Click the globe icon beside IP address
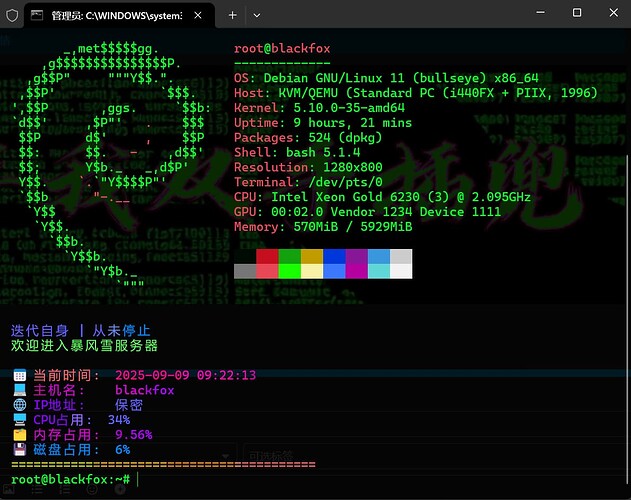 19,405
